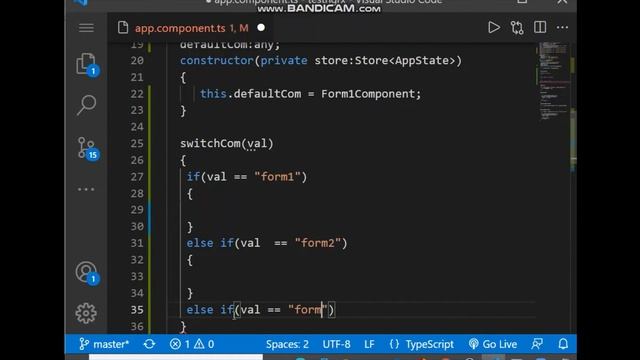Open the Explorer files view
This screenshot has width=640, height=360.
(x=87, y=64)
